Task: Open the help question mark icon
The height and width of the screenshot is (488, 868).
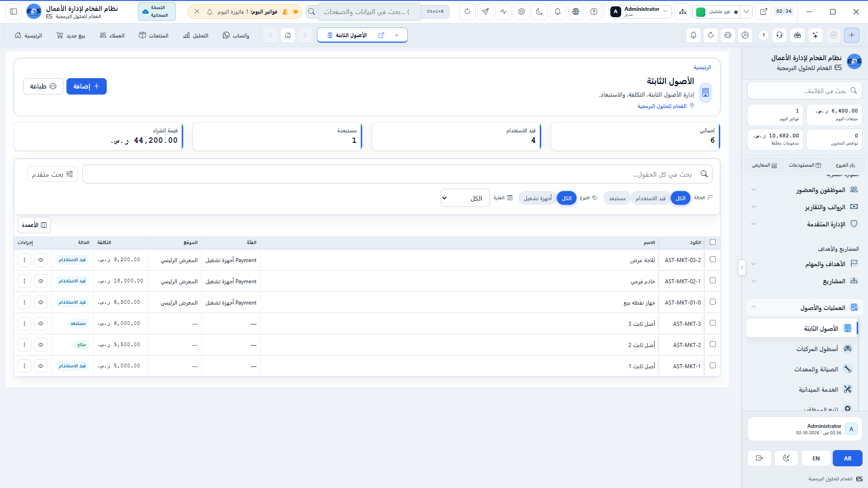Action: pyautogui.click(x=594, y=12)
